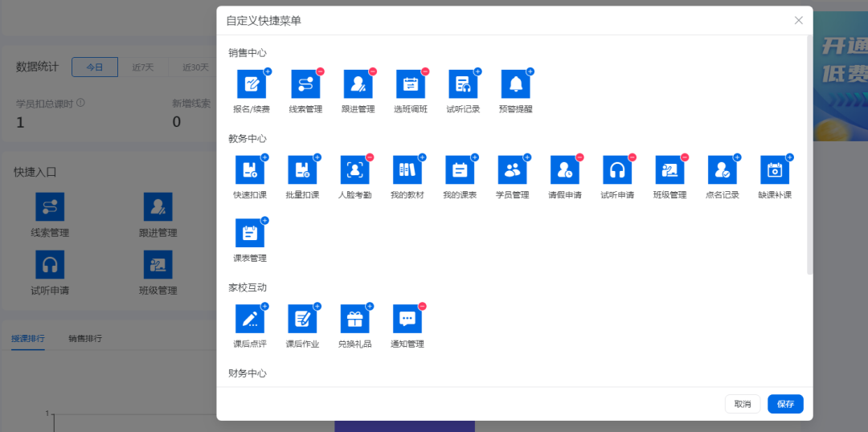Click the 我的教材 books icon
The image size is (868, 432).
pyautogui.click(x=407, y=170)
